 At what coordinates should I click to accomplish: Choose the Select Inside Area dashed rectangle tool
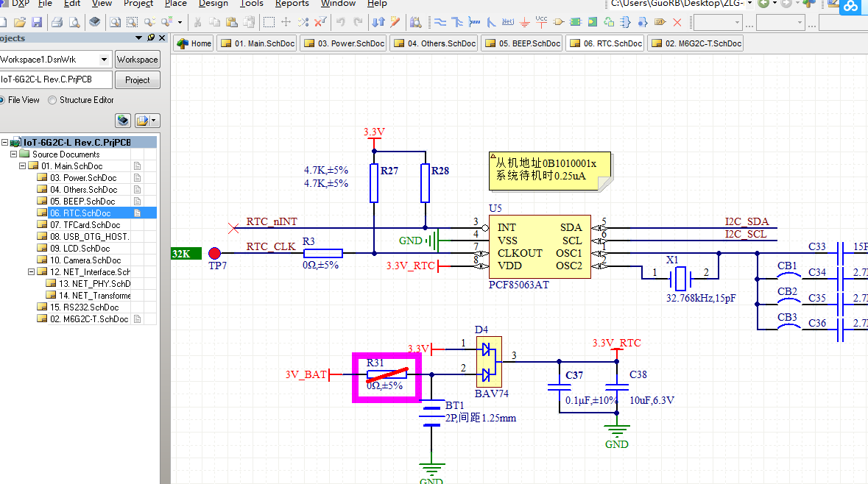click(269, 22)
